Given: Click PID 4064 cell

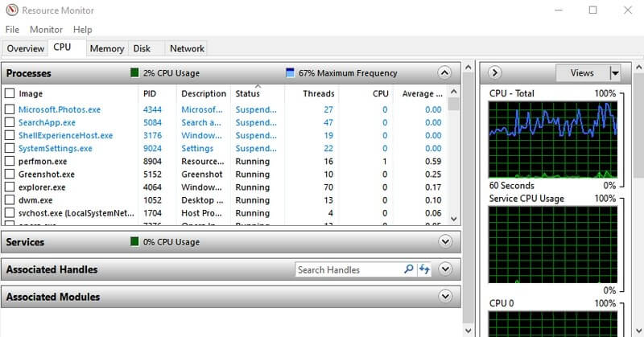Looking at the screenshot, I should (152, 187).
